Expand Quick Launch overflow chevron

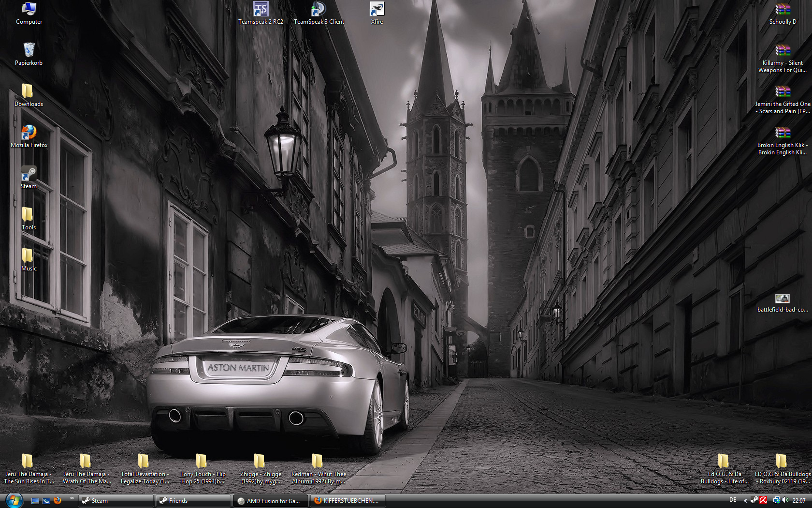coord(72,498)
